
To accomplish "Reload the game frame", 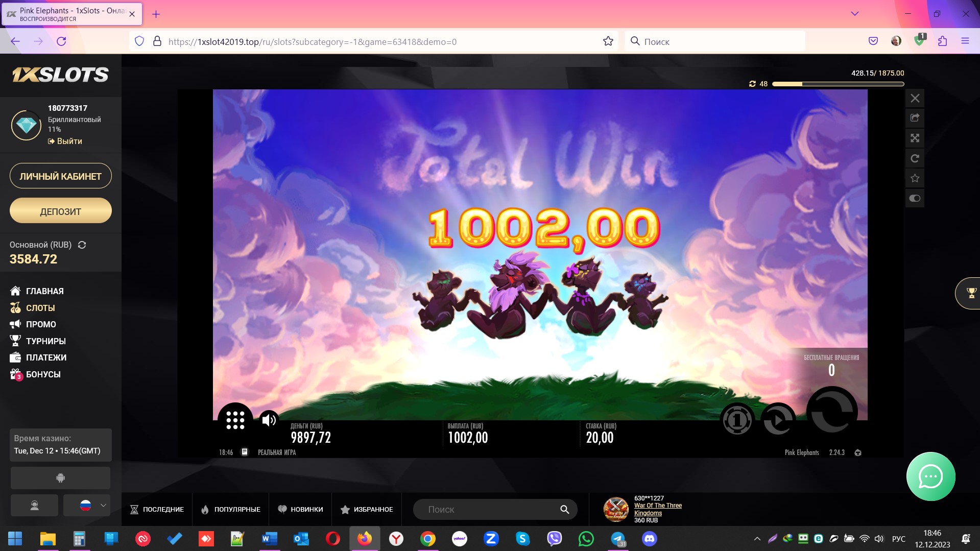I will click(x=915, y=158).
